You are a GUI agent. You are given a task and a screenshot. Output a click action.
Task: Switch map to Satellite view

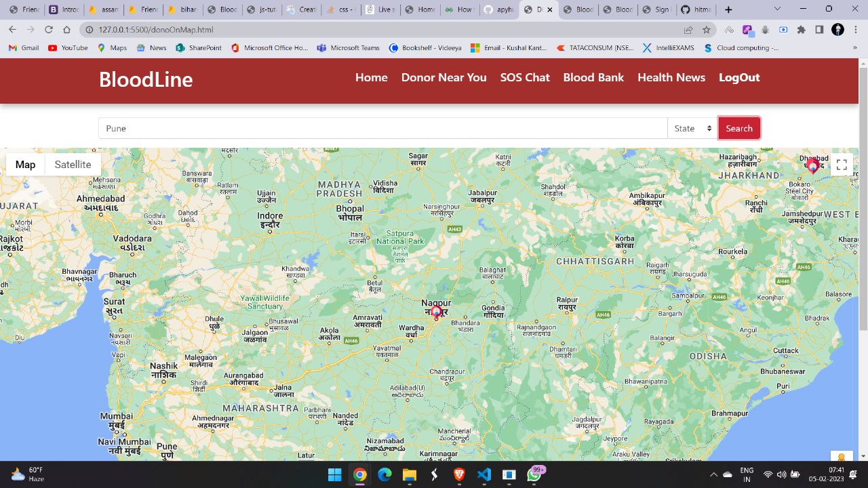tap(73, 165)
